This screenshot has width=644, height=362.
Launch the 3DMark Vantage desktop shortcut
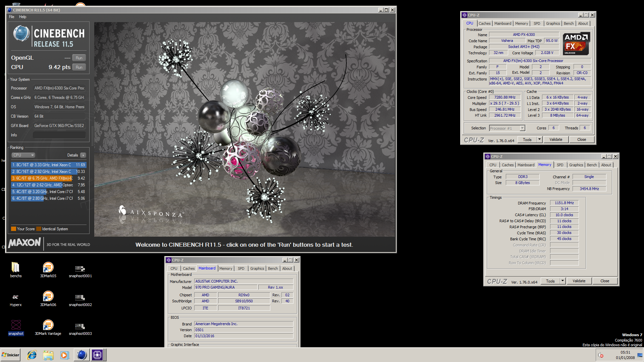click(x=48, y=327)
